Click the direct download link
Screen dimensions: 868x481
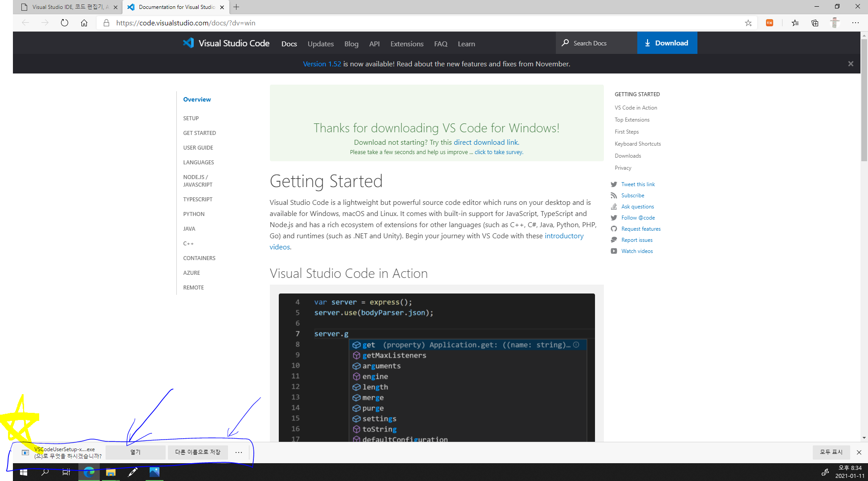486,142
